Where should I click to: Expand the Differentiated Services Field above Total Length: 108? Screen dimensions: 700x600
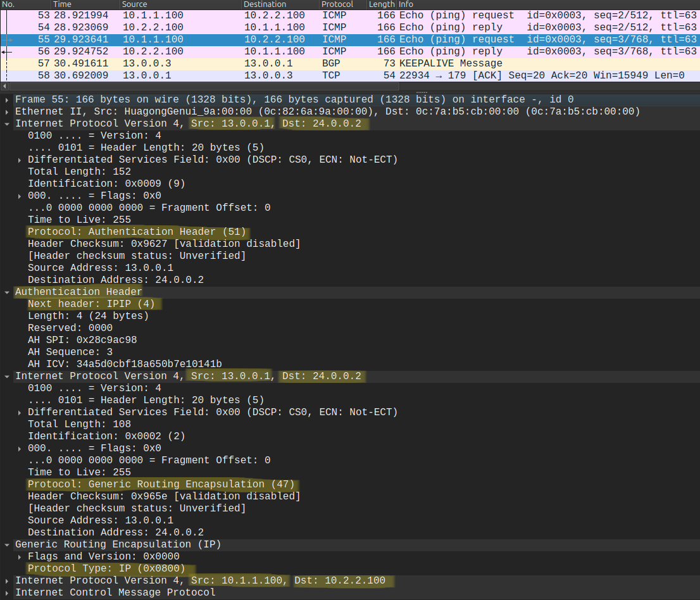click(x=19, y=413)
